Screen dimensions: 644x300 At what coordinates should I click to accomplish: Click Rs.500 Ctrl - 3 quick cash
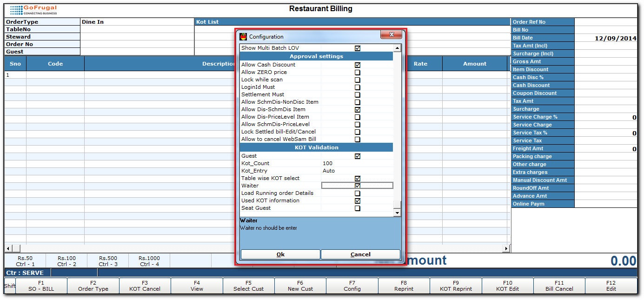tap(108, 261)
